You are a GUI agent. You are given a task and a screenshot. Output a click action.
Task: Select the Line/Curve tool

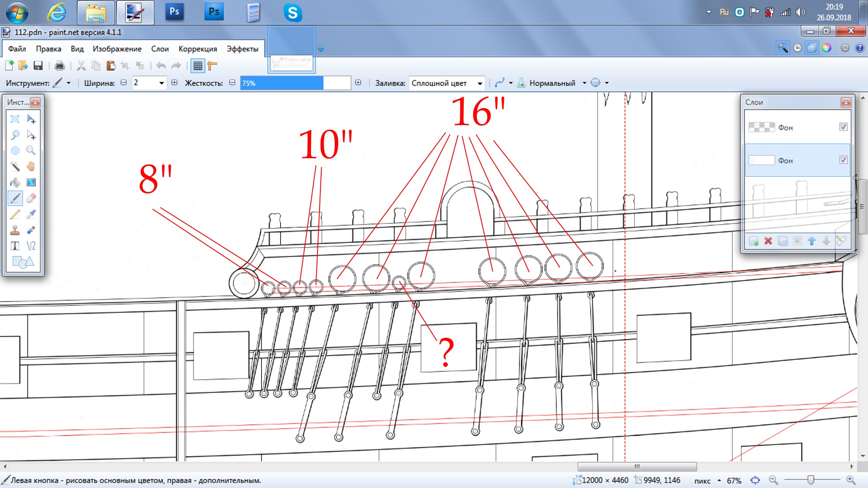pyautogui.click(x=31, y=246)
